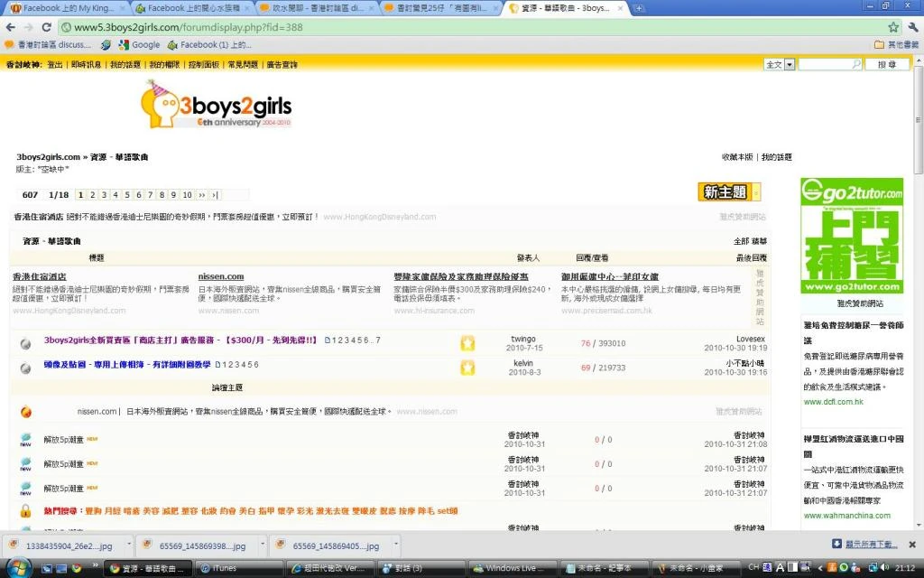Click 收藏本版 link
Viewport: 924px width, 578px height.
pos(737,157)
